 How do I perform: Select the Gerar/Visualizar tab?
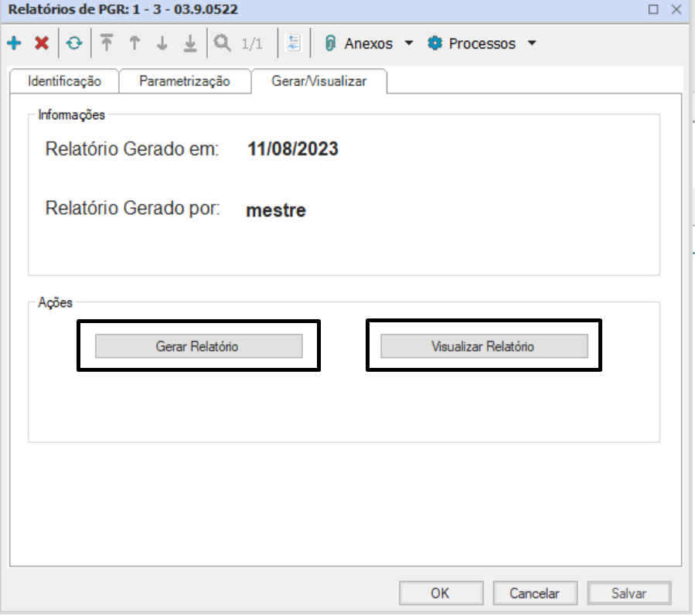[319, 81]
